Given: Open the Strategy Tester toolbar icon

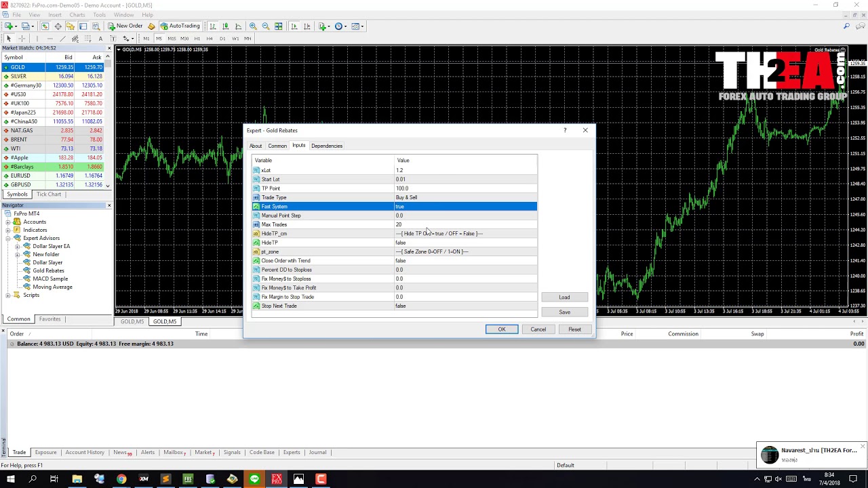Looking at the screenshot, I should (96, 26).
